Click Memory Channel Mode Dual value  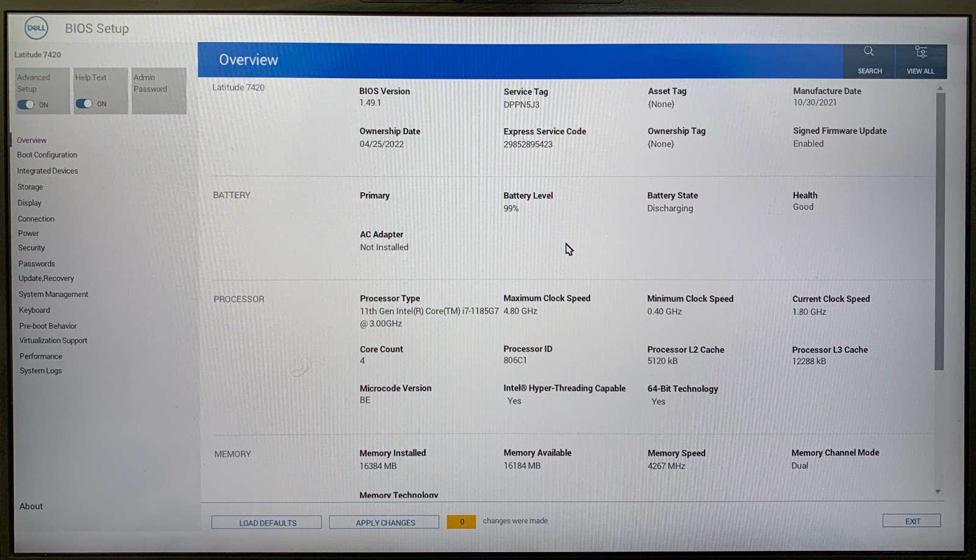pos(800,465)
